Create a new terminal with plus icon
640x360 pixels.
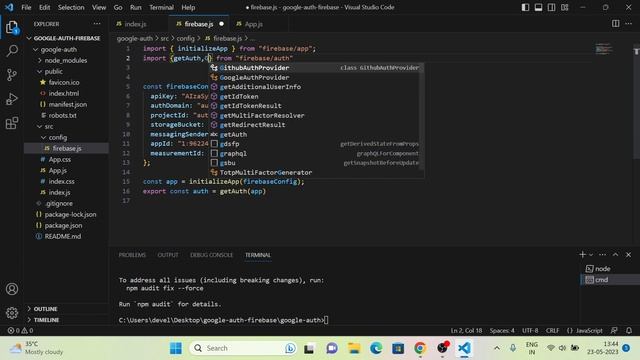[x=582, y=254]
